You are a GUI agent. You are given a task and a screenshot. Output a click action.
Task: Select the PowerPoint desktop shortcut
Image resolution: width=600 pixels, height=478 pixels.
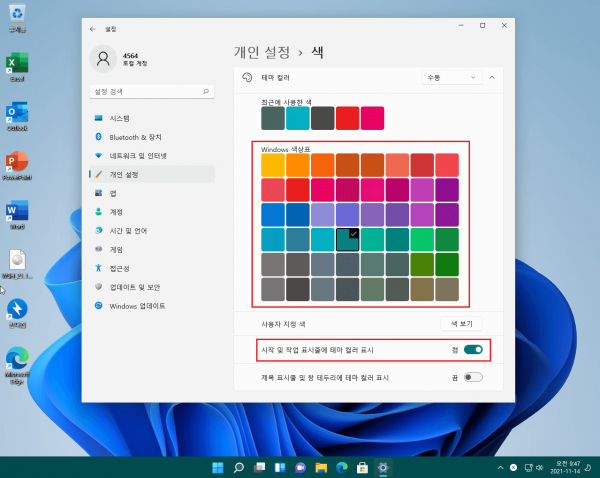[x=17, y=166]
